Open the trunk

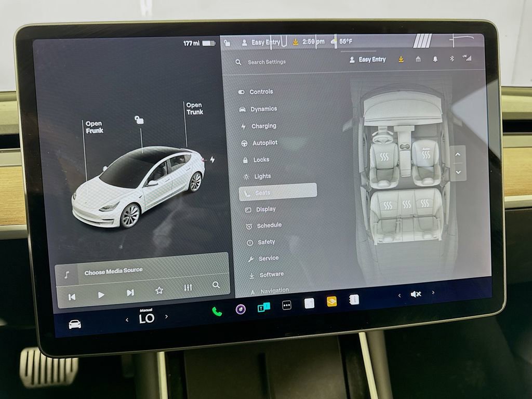194,109
